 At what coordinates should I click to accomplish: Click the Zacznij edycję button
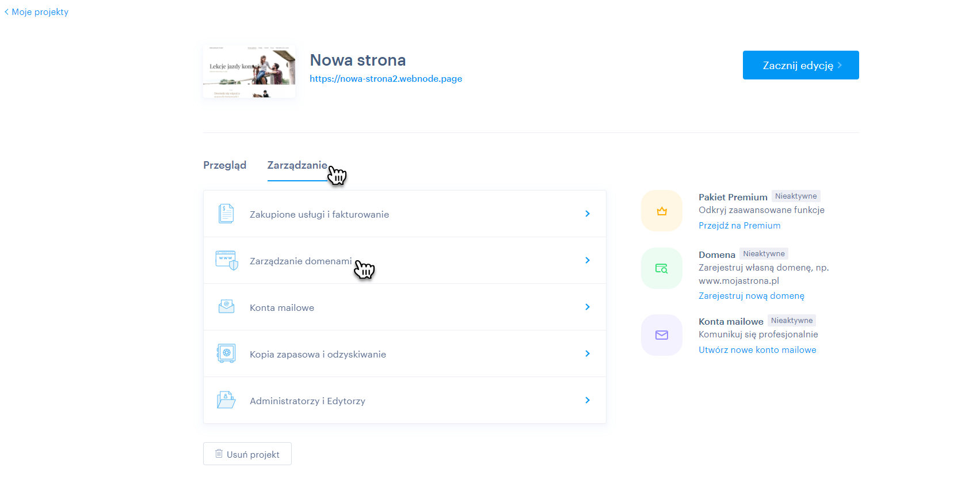800,65
